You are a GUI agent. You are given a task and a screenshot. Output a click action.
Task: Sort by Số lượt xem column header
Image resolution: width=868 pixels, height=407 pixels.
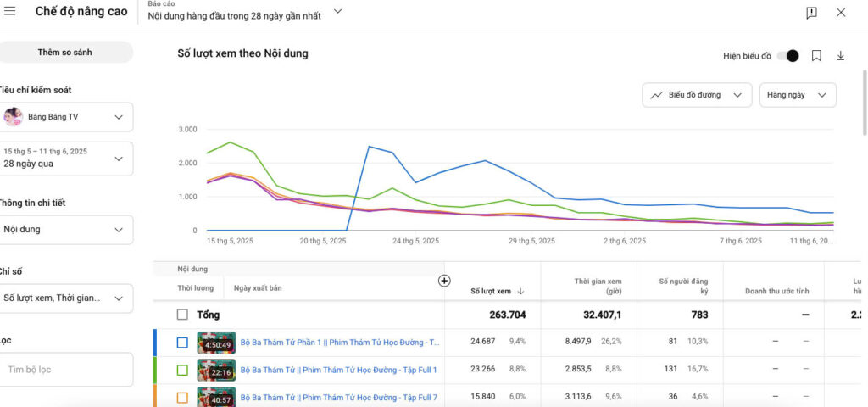click(498, 291)
